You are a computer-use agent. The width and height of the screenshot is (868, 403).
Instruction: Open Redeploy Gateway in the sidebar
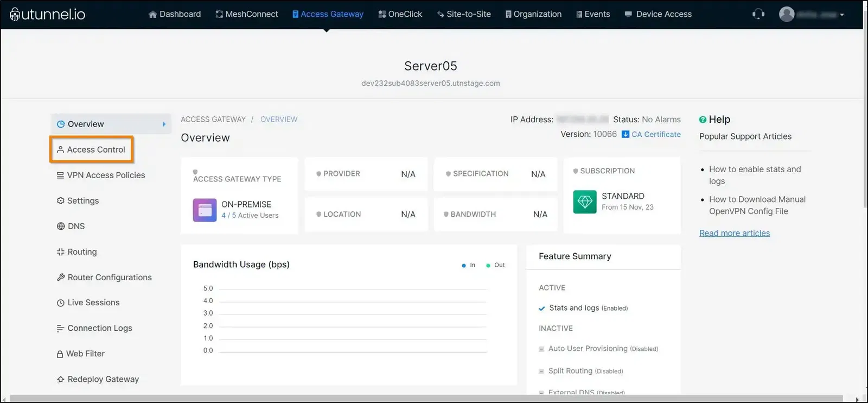click(98, 379)
